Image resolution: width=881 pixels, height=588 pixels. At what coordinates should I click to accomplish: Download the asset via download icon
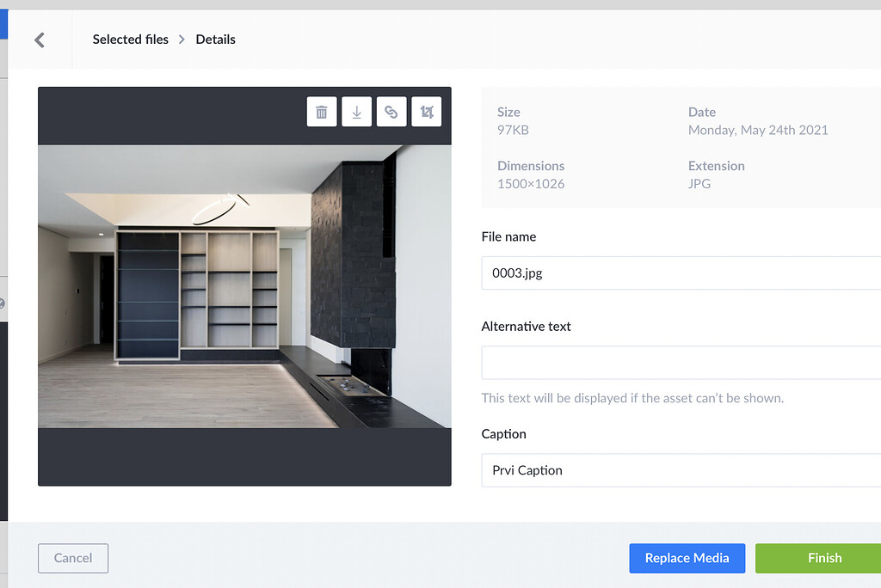tap(357, 112)
